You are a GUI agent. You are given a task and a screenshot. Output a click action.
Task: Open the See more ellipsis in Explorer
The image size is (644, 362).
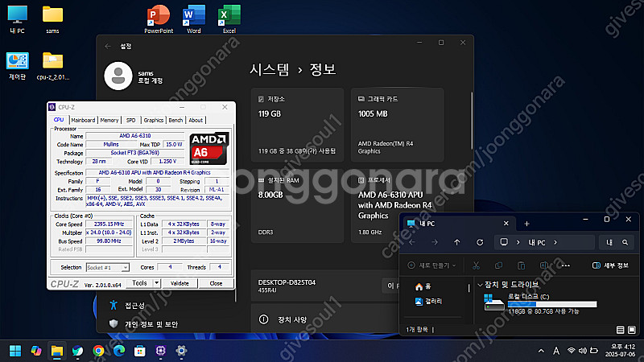pyautogui.click(x=566, y=265)
